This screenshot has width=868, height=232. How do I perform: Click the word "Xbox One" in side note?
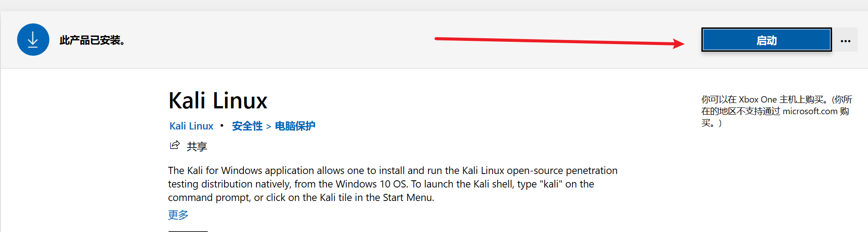(758, 99)
